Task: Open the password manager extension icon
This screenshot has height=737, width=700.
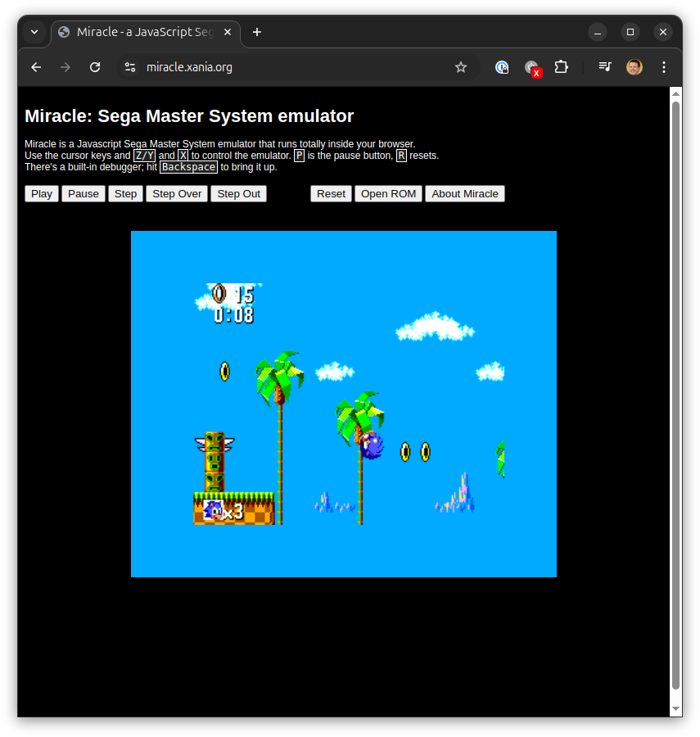Action: [x=502, y=68]
